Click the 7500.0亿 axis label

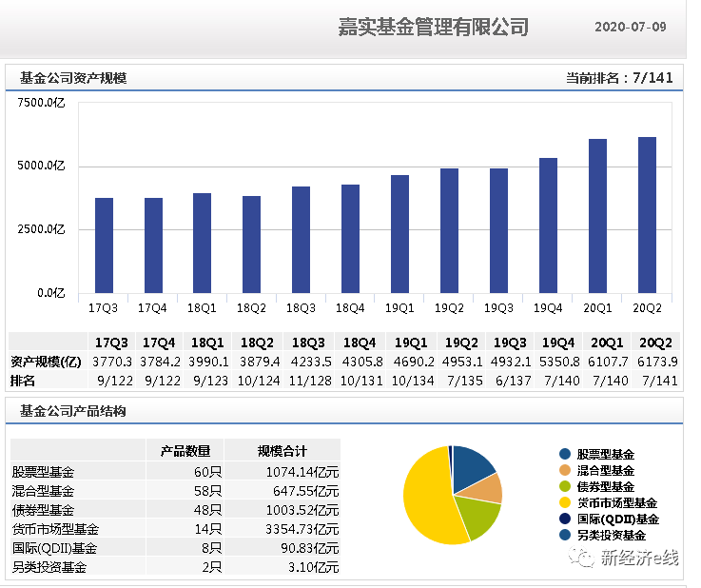click(x=41, y=103)
